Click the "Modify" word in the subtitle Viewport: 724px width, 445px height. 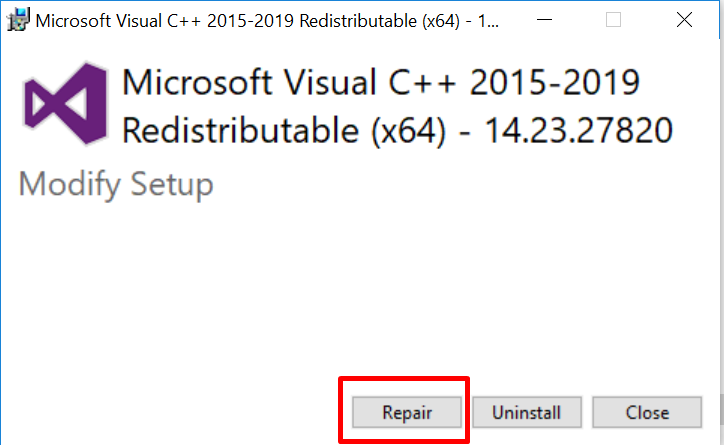[70, 185]
